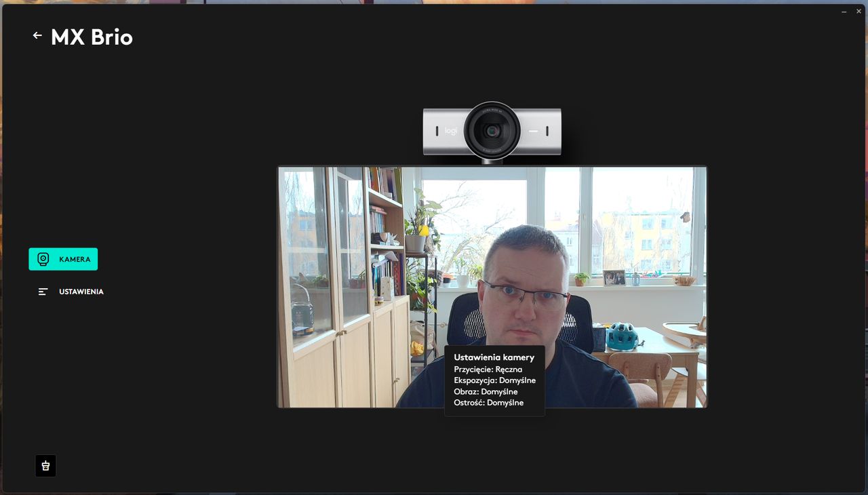Click the 'Ustawienia kamery' tooltip heading
Image resolution: width=868 pixels, height=495 pixels.
494,357
